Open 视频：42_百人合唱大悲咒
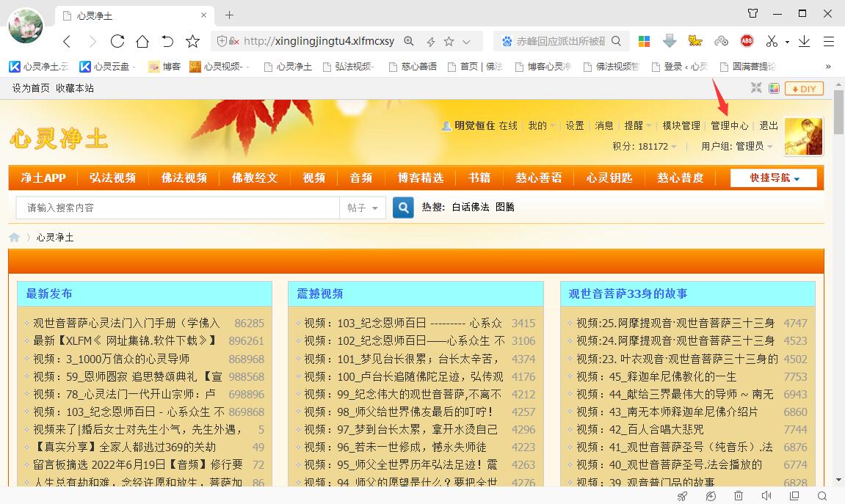Screen dimensions: 845x504 (639, 429)
